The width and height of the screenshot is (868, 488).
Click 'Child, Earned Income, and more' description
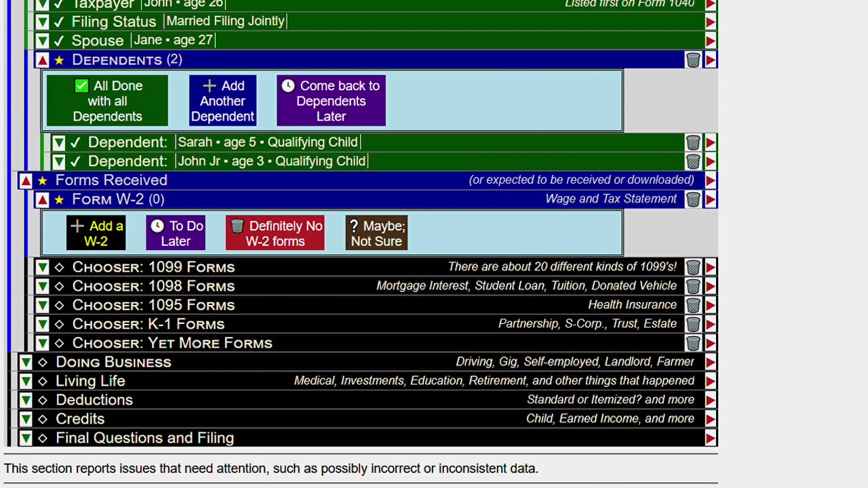pyautogui.click(x=610, y=418)
